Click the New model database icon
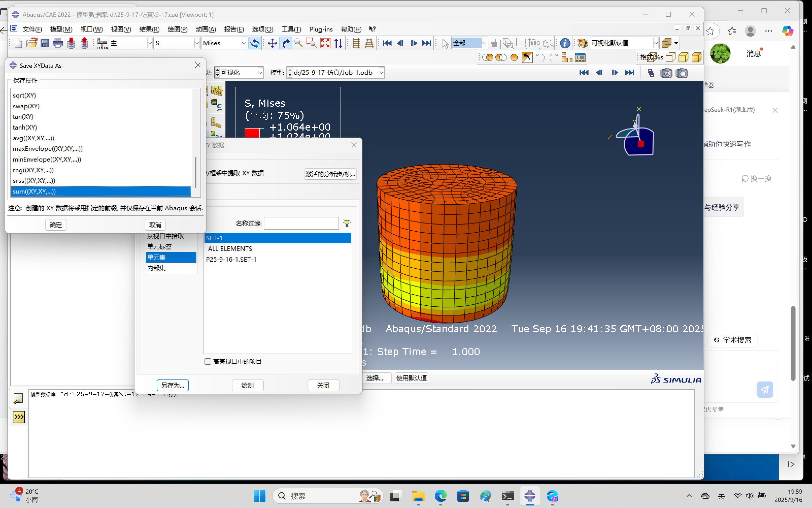Screen dimensions: 812x508 click(x=19, y=43)
